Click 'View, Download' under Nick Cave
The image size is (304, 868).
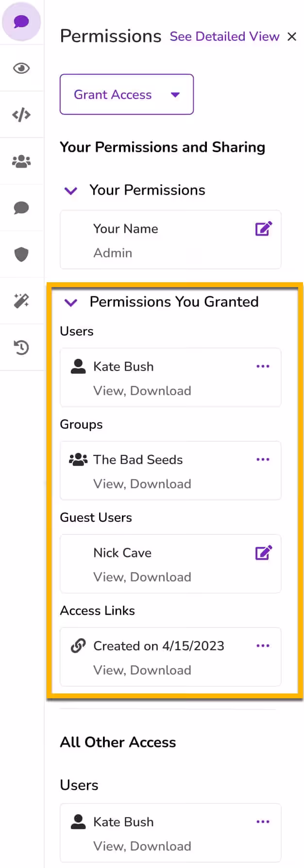click(x=142, y=577)
